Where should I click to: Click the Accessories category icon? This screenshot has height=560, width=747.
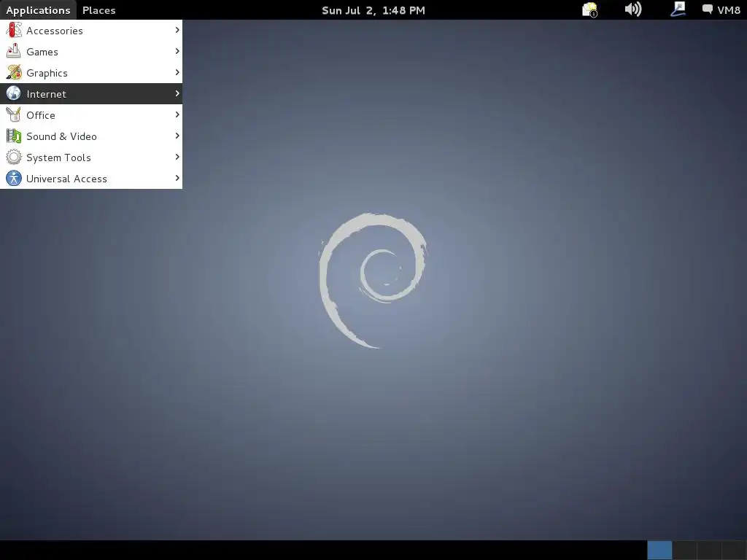pyautogui.click(x=14, y=30)
